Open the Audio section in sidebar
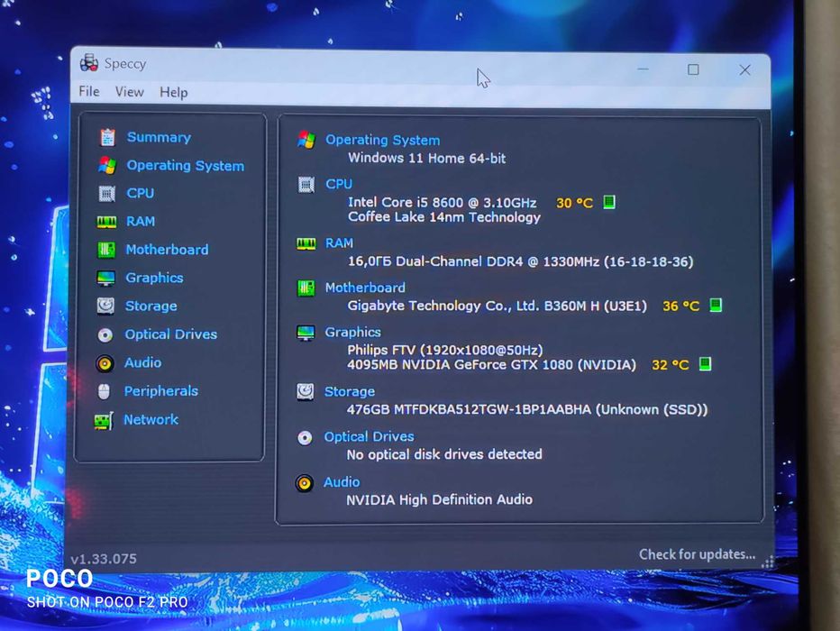Image resolution: width=840 pixels, height=631 pixels. click(x=142, y=363)
